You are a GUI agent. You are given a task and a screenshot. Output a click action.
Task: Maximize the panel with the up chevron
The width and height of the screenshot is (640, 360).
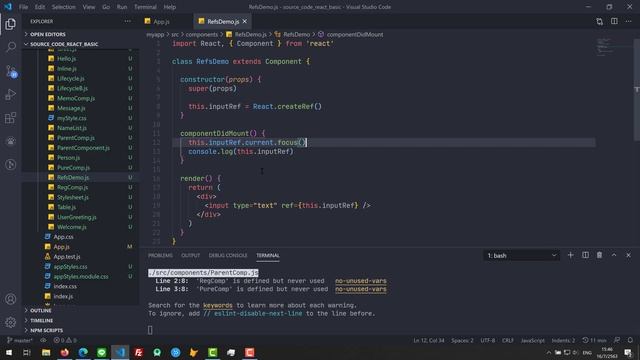point(614,255)
